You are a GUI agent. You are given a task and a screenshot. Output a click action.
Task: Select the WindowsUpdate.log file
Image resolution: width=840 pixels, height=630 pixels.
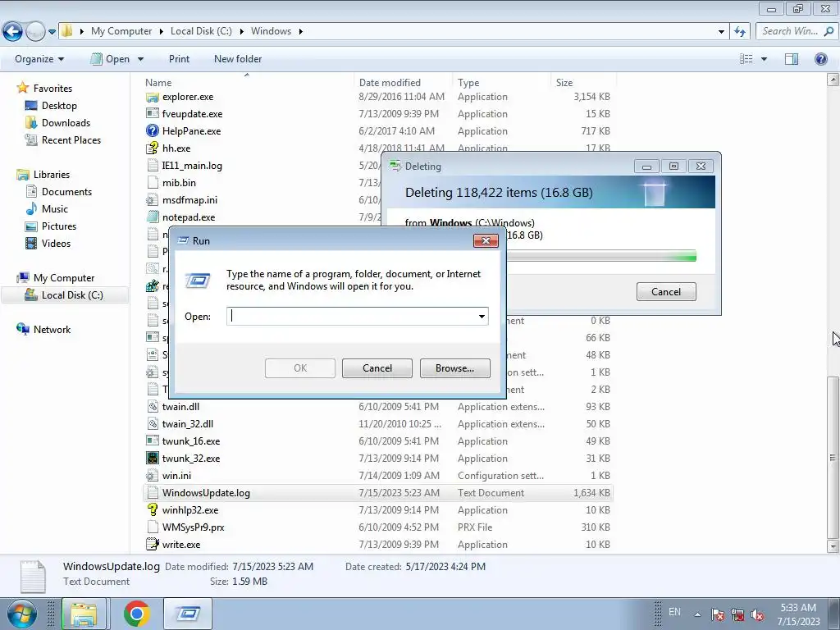(377, 493)
